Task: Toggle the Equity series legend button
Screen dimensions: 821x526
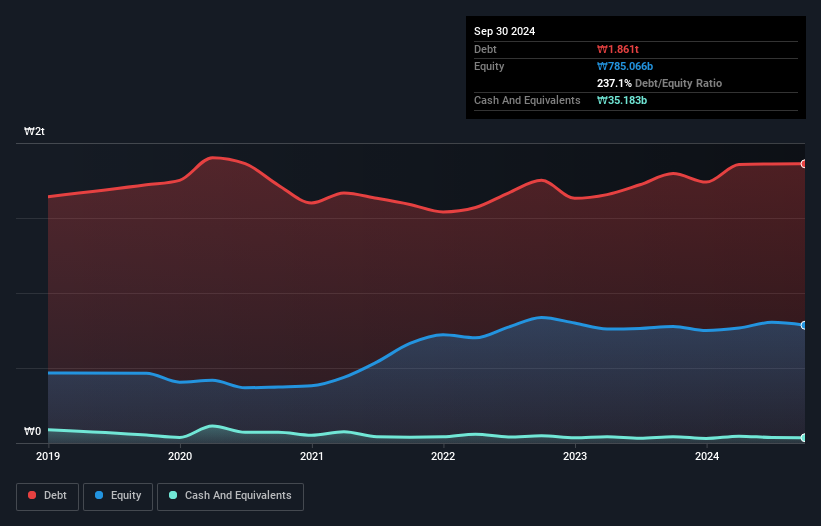Action: (118, 496)
